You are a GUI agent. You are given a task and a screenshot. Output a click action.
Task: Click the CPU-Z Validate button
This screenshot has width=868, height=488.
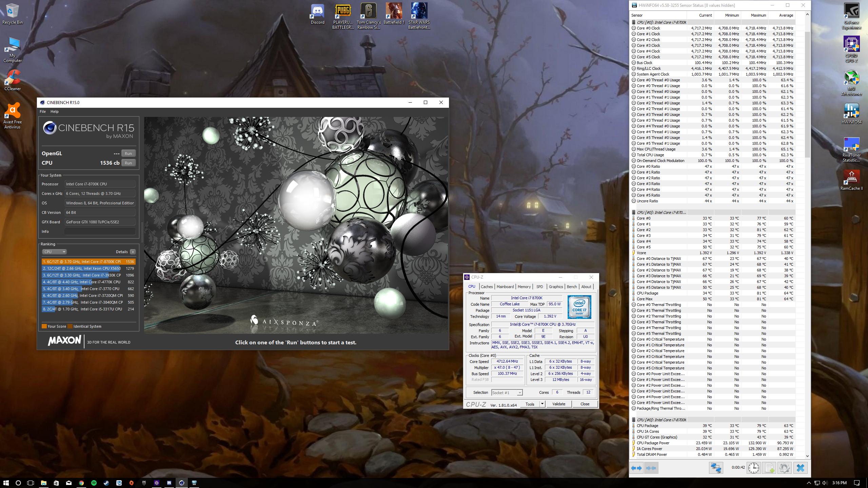559,404
